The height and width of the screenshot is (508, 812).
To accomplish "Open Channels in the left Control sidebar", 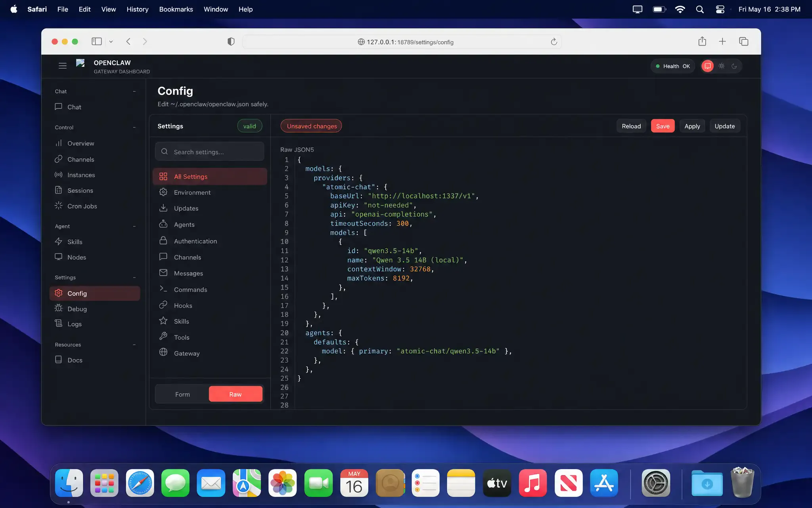I will 95,159.
